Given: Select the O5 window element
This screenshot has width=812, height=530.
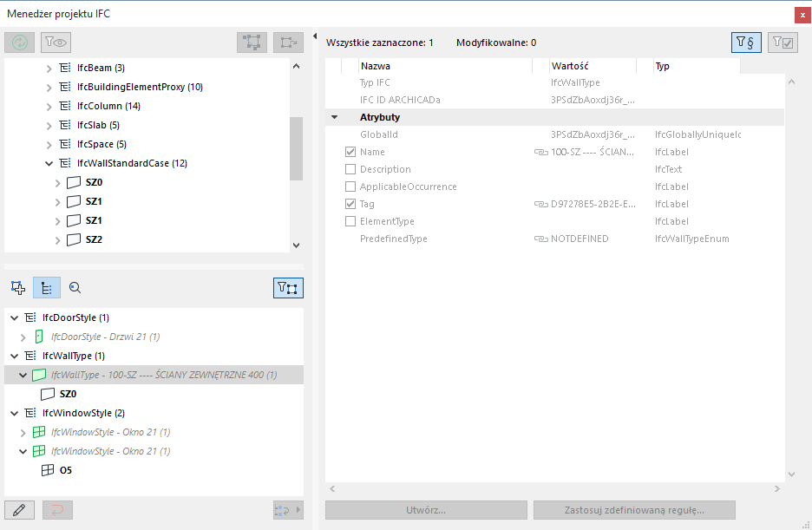Looking at the screenshot, I should tap(65, 470).
